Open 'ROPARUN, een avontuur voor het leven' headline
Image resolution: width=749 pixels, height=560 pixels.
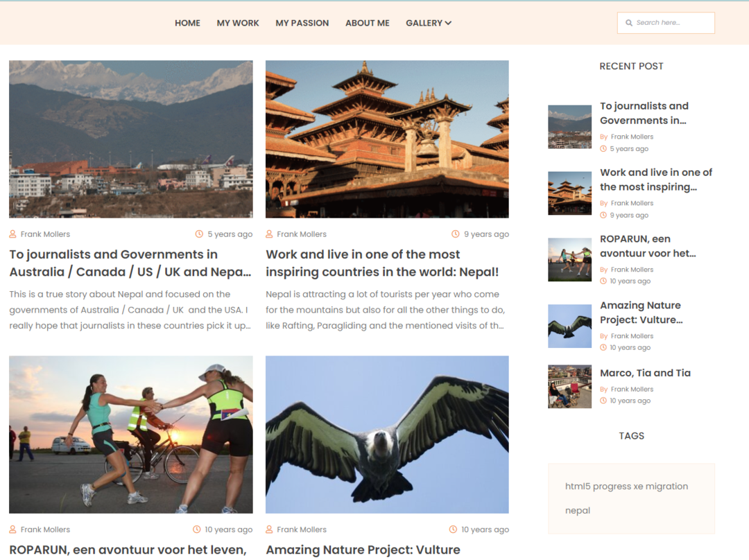coord(128,550)
